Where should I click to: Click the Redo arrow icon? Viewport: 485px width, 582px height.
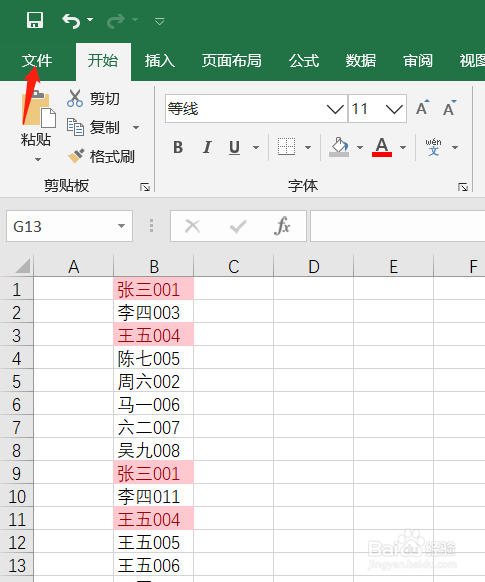pos(116,21)
